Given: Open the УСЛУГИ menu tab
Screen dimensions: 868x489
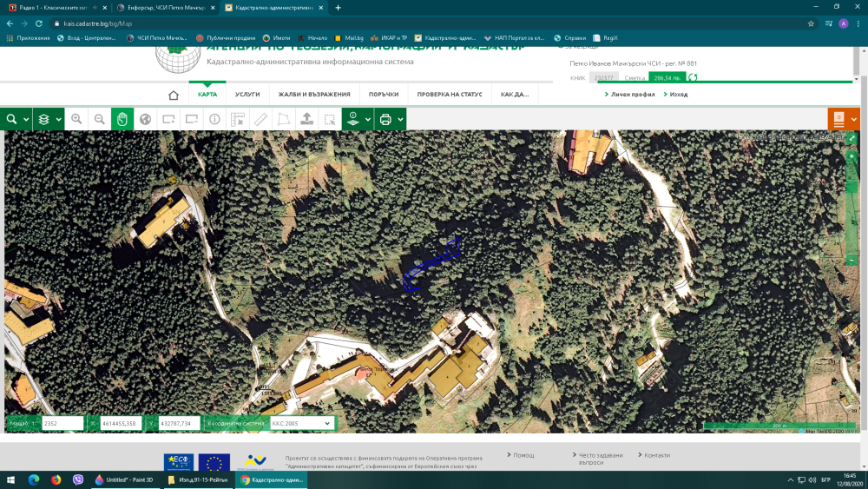Looking at the screenshot, I should pos(247,95).
